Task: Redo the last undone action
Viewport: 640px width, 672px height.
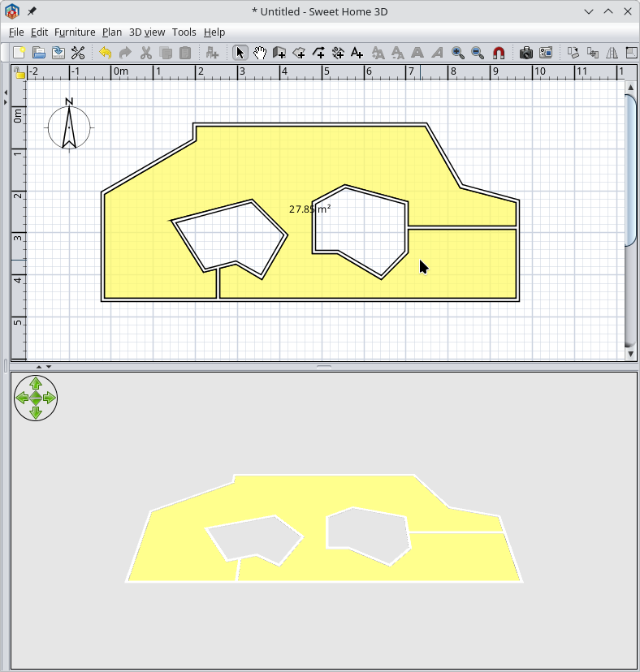Action: pos(125,53)
